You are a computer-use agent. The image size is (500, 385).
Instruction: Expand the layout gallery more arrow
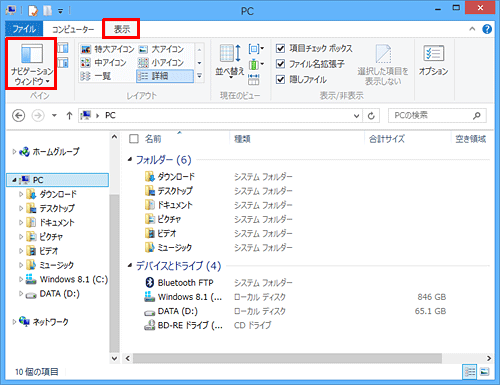coord(199,76)
